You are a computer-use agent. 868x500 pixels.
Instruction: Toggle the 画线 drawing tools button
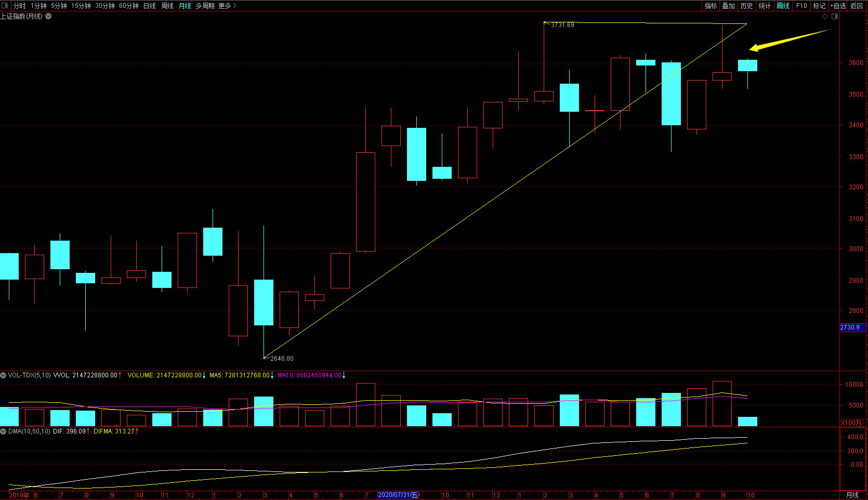[x=783, y=6]
